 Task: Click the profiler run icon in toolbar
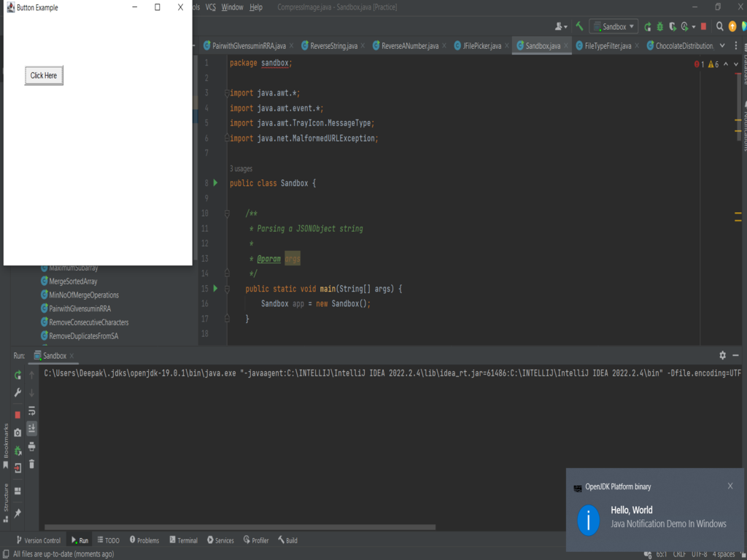tap(684, 27)
